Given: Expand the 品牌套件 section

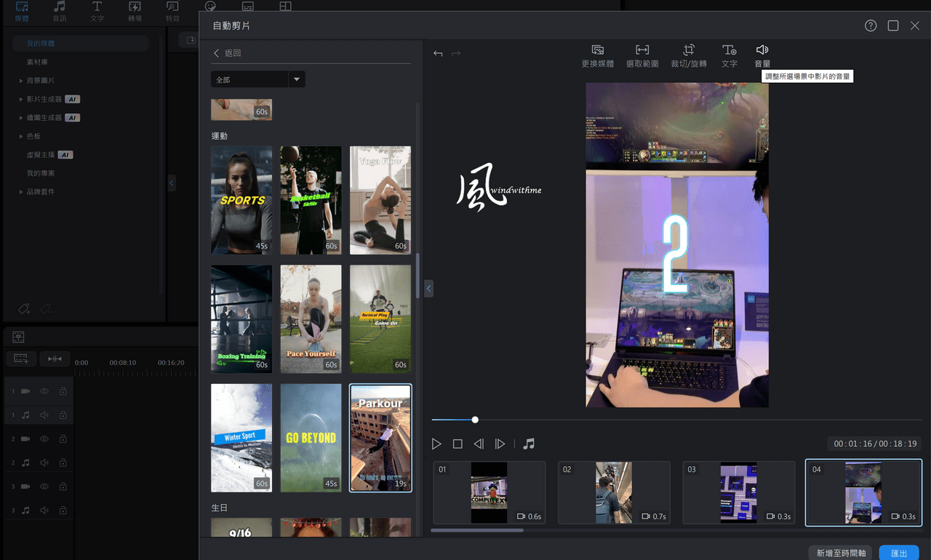Looking at the screenshot, I should point(21,192).
